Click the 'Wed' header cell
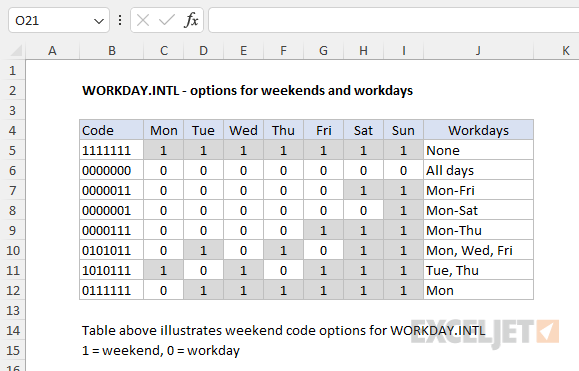579x371 pixels. click(243, 130)
